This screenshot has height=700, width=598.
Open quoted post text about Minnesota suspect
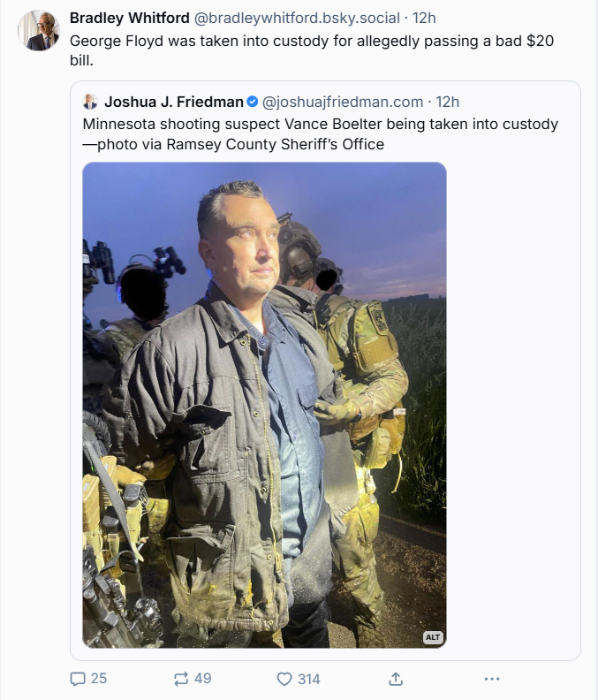coord(320,134)
